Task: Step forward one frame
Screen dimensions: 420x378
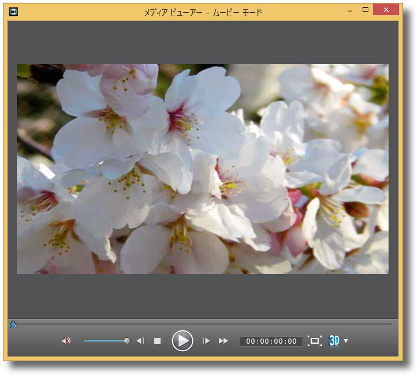Action: [206, 341]
